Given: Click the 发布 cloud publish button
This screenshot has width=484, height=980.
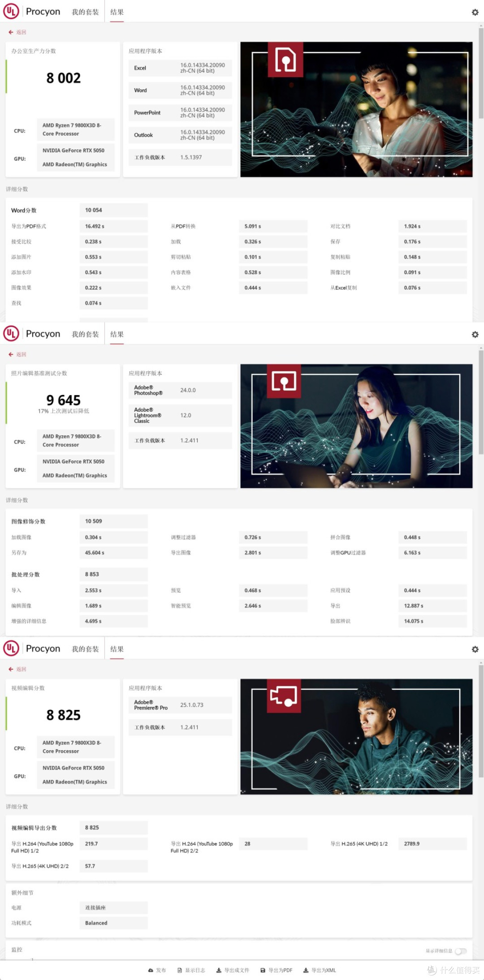Looking at the screenshot, I should pyautogui.click(x=157, y=970).
